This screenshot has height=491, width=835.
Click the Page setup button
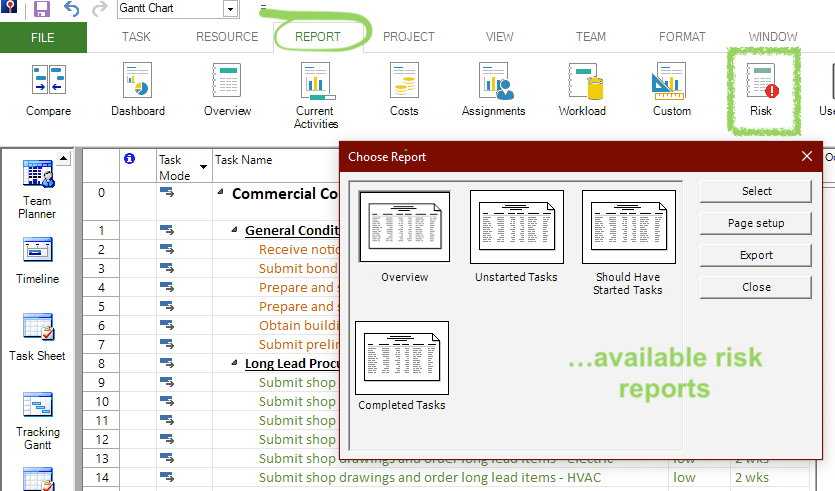pyautogui.click(x=756, y=223)
